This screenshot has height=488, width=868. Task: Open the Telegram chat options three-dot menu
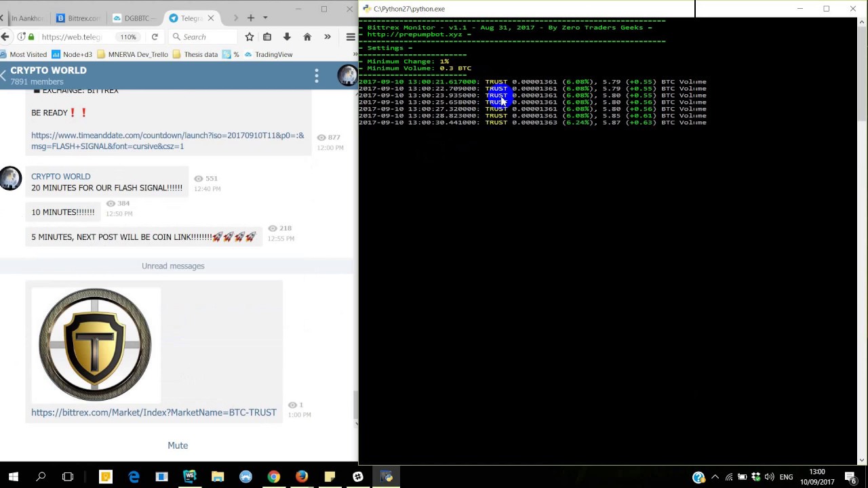click(x=317, y=76)
